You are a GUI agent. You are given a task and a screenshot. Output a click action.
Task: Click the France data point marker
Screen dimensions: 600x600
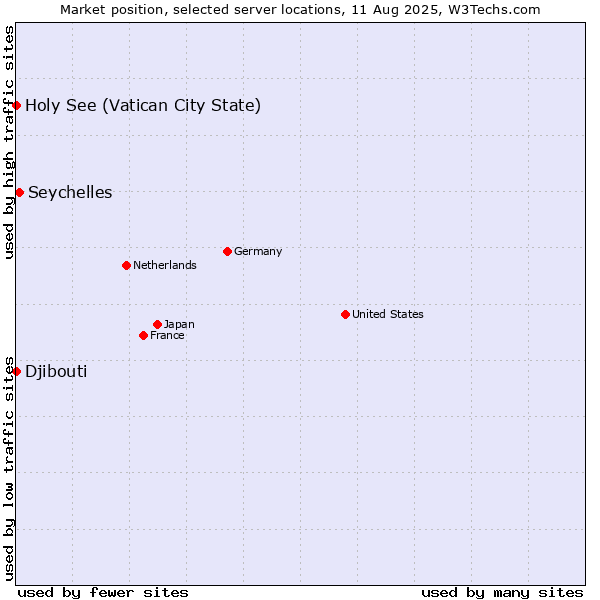143,336
